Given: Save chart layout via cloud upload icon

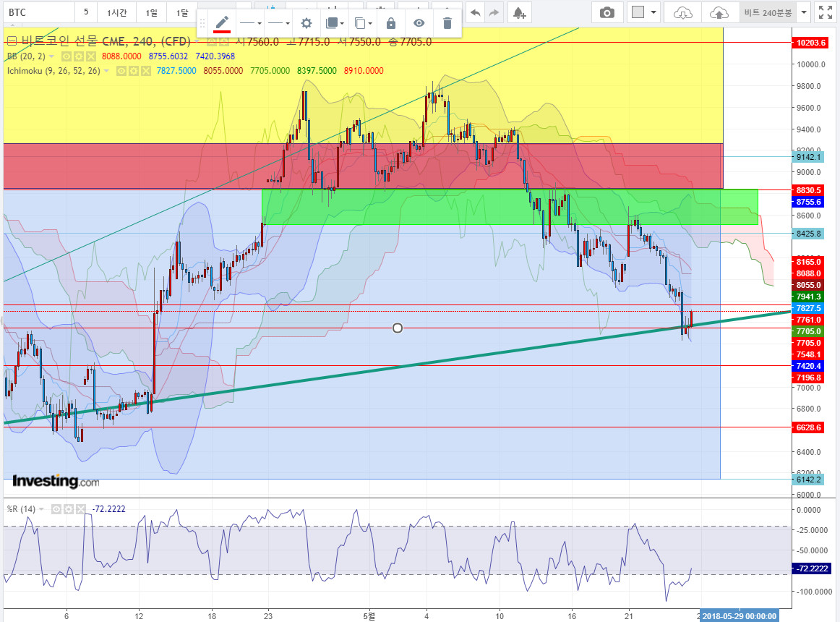Looking at the screenshot, I should click(719, 12).
